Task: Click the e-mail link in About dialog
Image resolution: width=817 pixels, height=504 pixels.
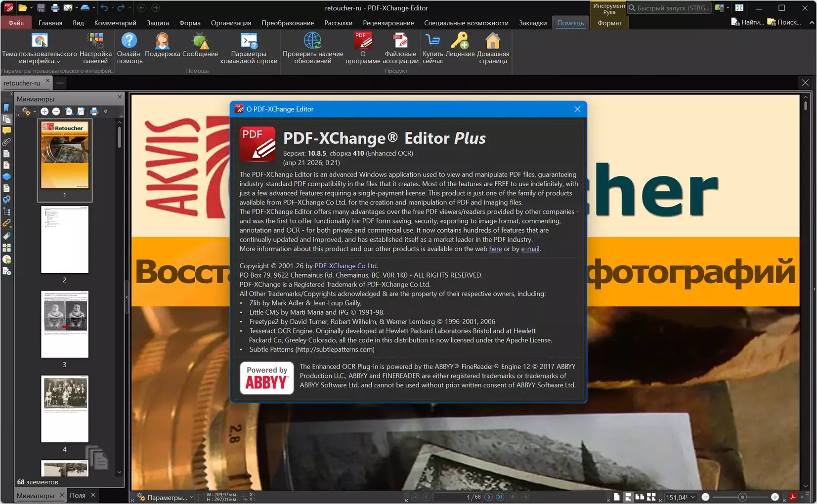Action: pyautogui.click(x=530, y=249)
